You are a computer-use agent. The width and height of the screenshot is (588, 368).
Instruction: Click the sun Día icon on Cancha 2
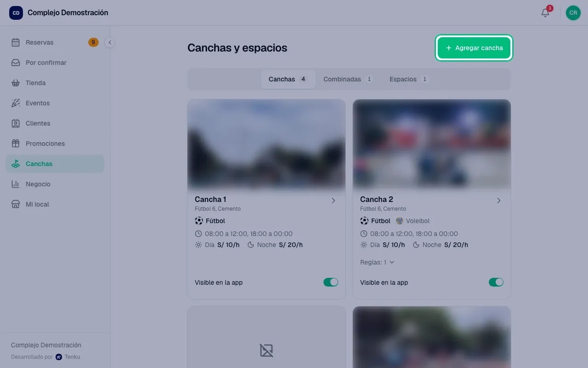pyautogui.click(x=364, y=245)
